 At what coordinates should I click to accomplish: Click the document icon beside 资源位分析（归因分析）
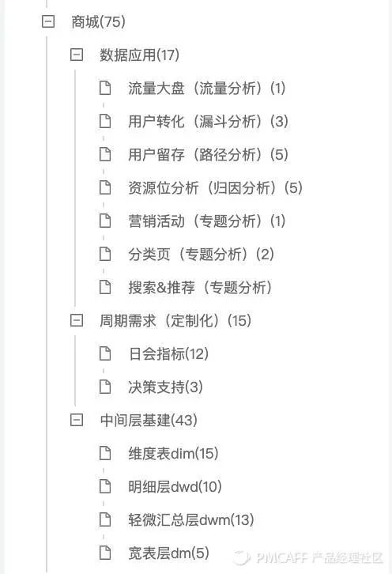click(x=105, y=187)
